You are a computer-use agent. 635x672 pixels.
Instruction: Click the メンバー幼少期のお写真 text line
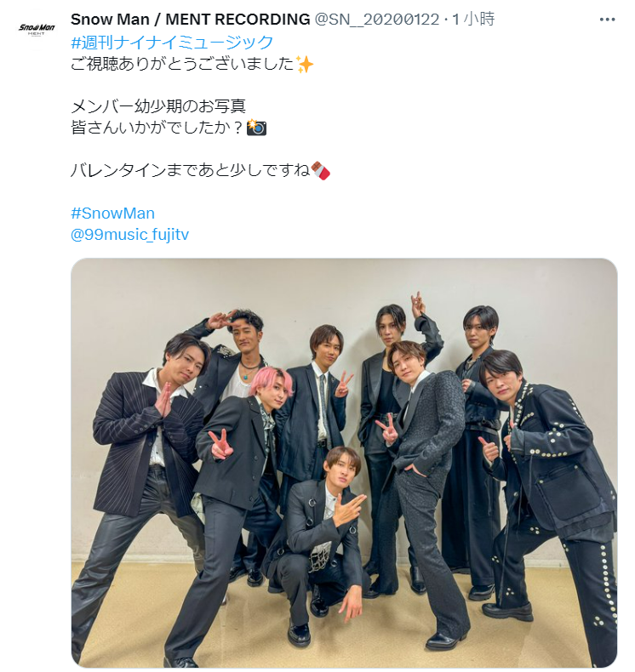click(x=158, y=105)
